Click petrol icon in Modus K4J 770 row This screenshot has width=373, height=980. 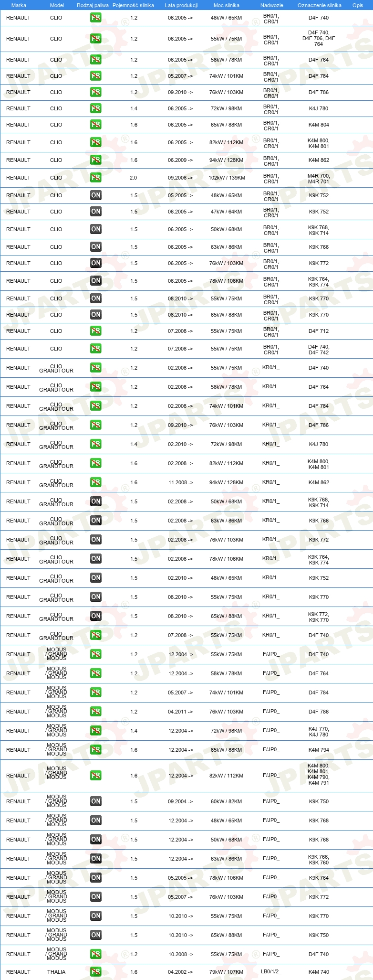(96, 731)
